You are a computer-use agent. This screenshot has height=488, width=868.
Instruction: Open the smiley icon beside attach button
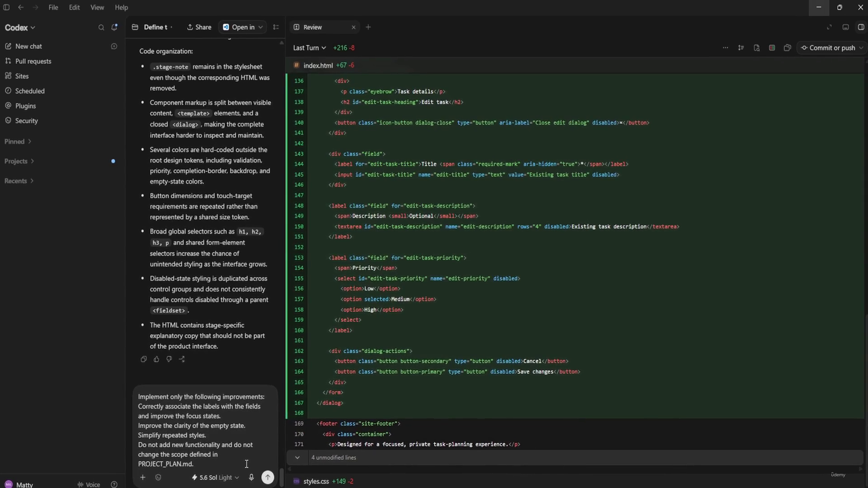(x=158, y=477)
